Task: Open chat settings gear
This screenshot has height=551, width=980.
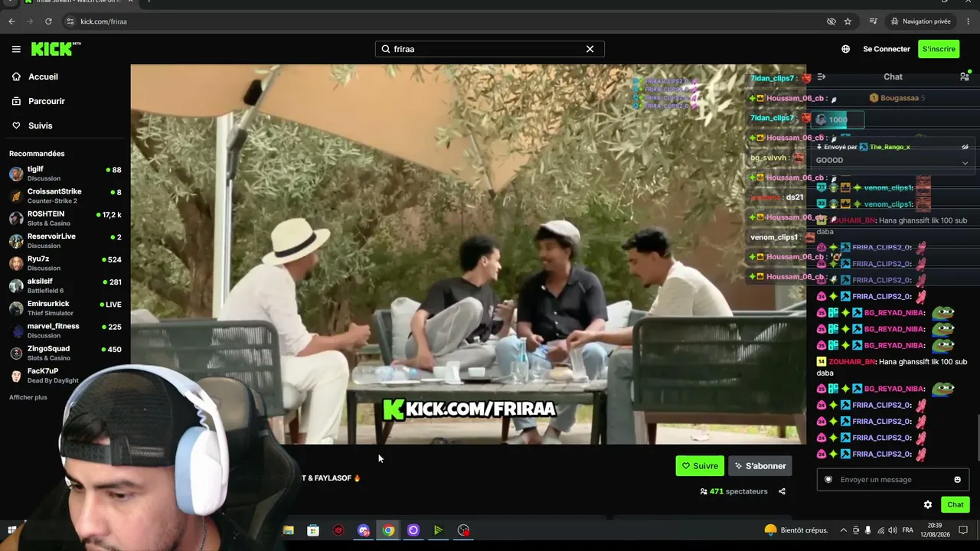Action: (928, 505)
